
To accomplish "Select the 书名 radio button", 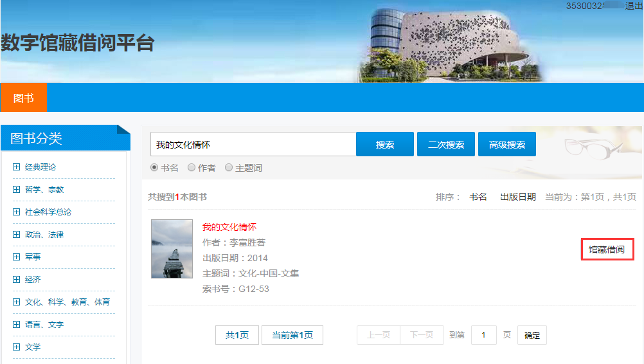I will click(x=154, y=168).
